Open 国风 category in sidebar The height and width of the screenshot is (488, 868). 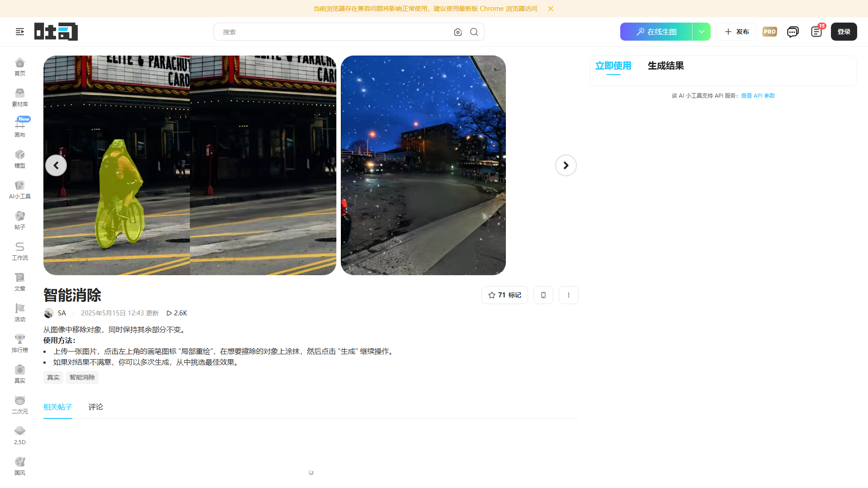coord(20,466)
